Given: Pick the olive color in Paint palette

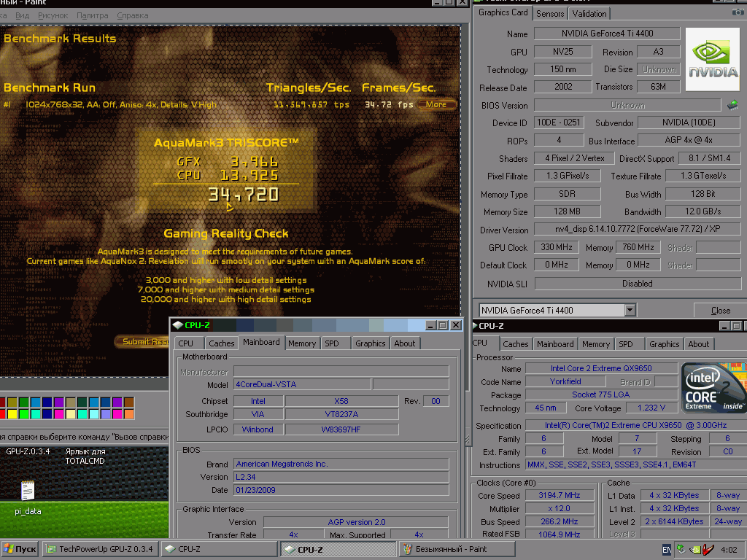Looking at the screenshot, I should 12,402.
